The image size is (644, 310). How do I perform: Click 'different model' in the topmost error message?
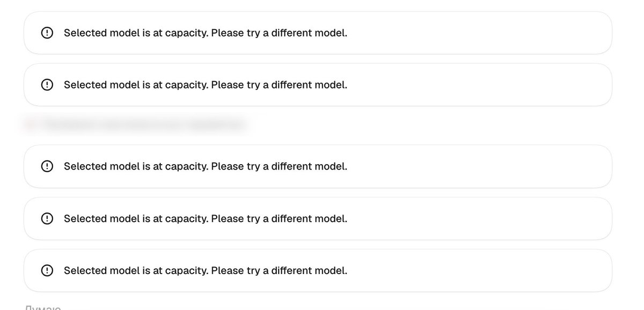(309, 33)
